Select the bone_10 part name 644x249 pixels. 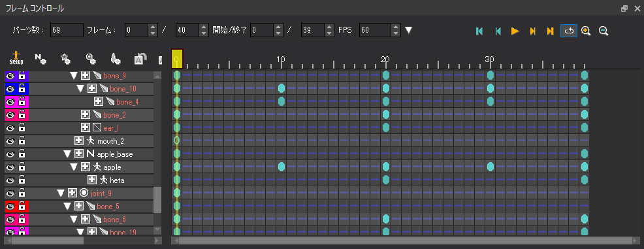click(123, 89)
